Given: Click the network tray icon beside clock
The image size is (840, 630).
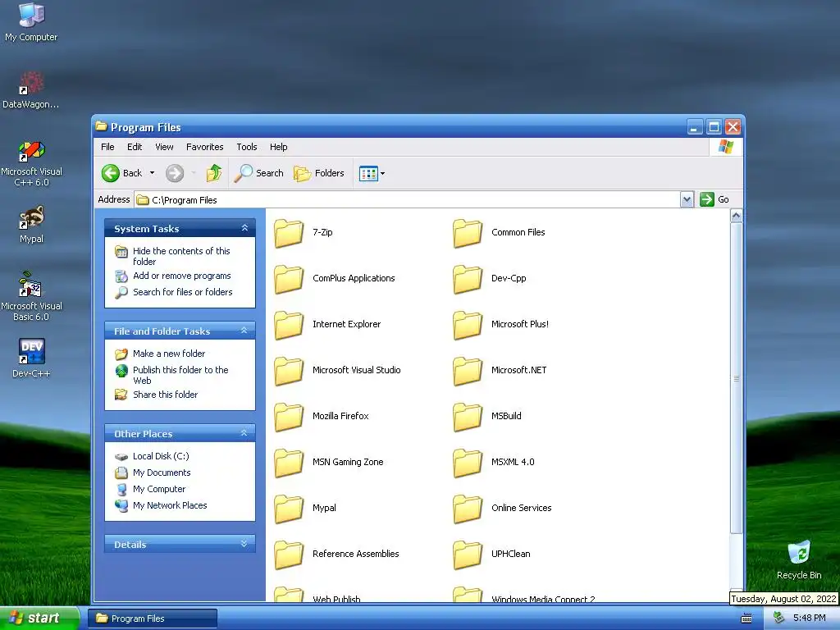Looking at the screenshot, I should pyautogui.click(x=779, y=619).
